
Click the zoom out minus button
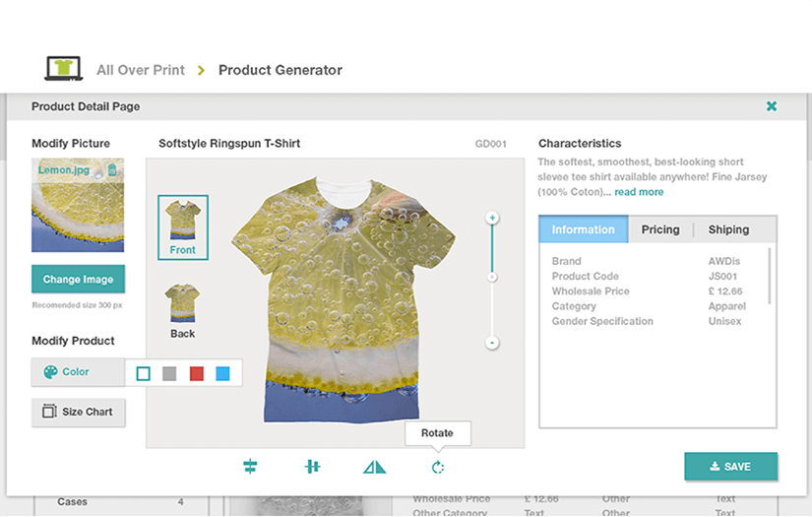pyautogui.click(x=492, y=343)
